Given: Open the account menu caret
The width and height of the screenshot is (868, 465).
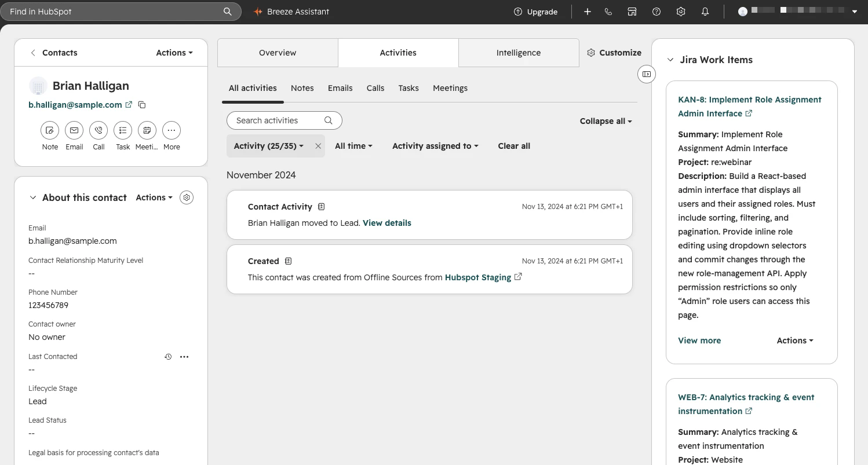Looking at the screenshot, I should point(855,12).
